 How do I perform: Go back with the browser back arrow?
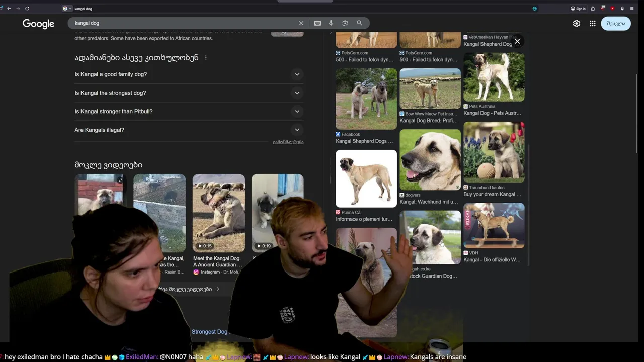click(x=9, y=9)
